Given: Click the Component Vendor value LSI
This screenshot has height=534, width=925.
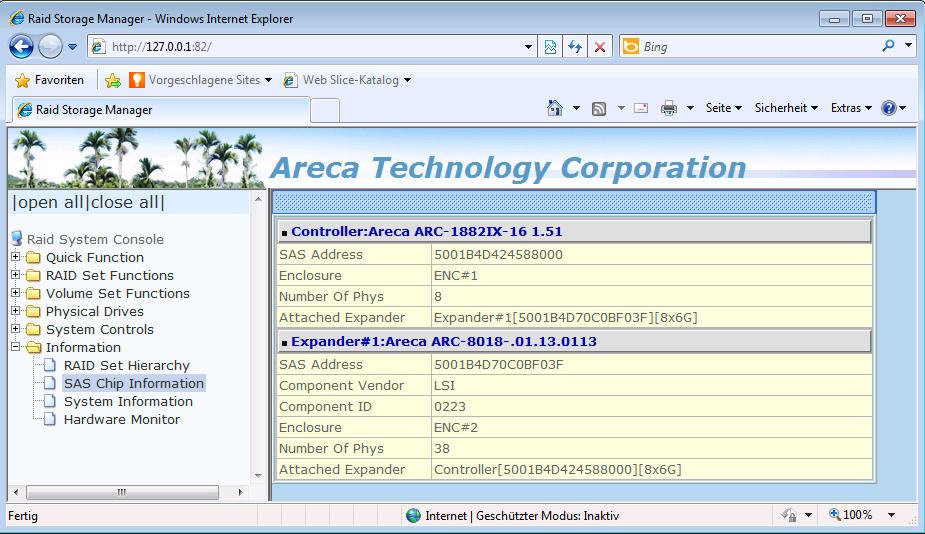Looking at the screenshot, I should (x=444, y=385).
